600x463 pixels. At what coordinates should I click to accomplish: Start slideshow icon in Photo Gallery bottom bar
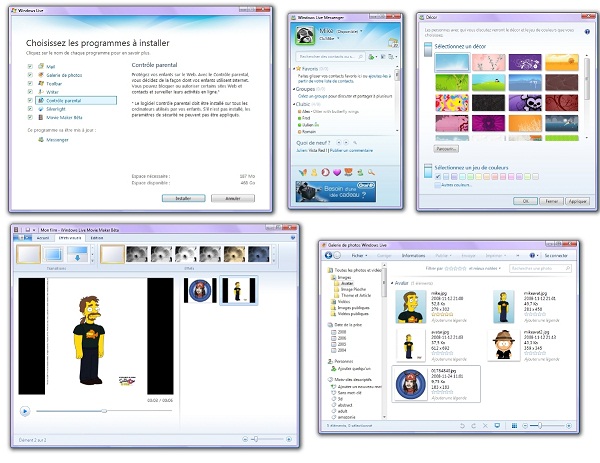coord(497,426)
